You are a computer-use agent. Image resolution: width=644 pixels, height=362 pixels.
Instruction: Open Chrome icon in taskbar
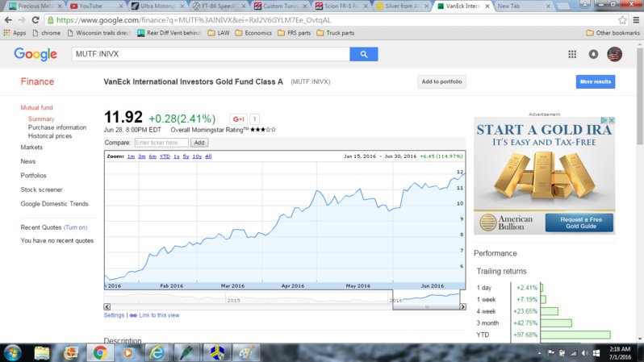pos(100,353)
